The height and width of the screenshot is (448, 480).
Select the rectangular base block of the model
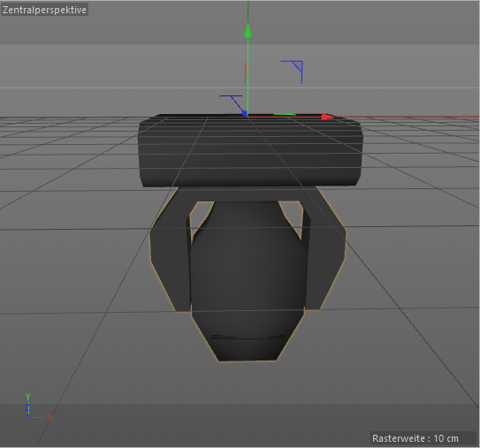click(x=250, y=150)
